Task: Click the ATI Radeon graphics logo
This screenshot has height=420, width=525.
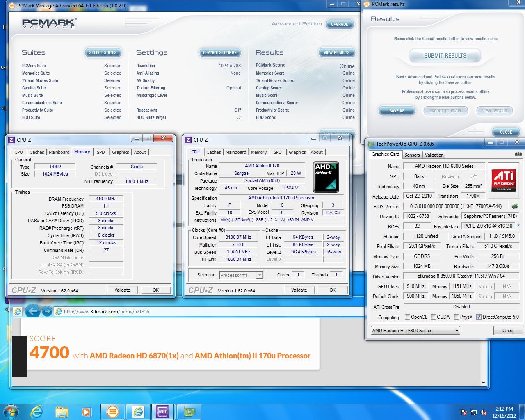Action: 504,180
